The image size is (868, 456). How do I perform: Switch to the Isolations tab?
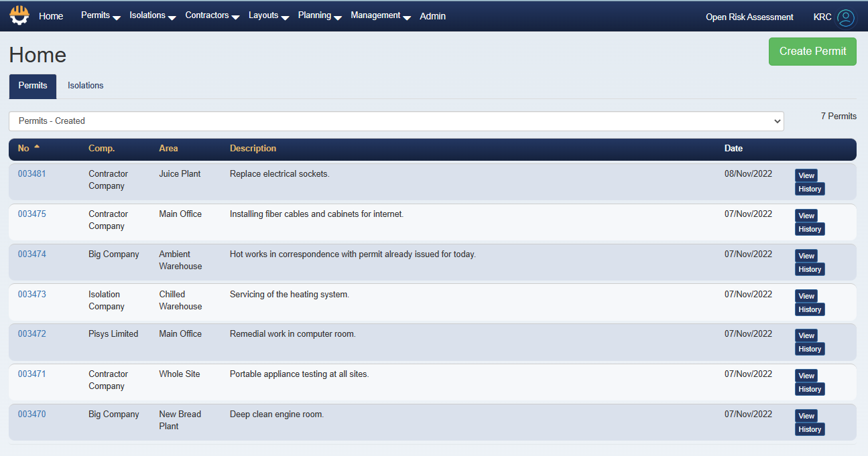(x=86, y=86)
